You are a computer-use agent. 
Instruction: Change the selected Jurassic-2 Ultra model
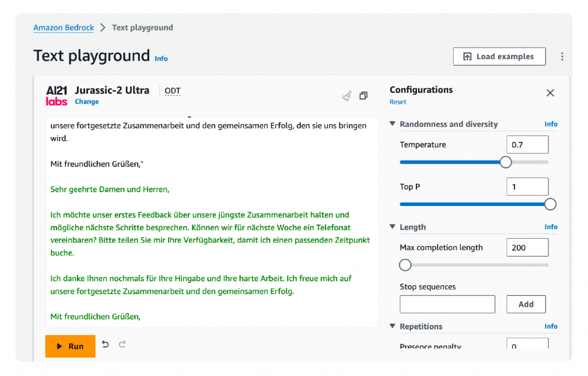click(x=86, y=102)
